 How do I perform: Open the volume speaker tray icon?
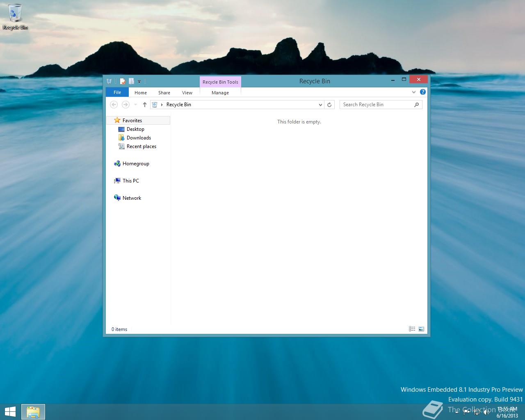pyautogui.click(x=487, y=412)
